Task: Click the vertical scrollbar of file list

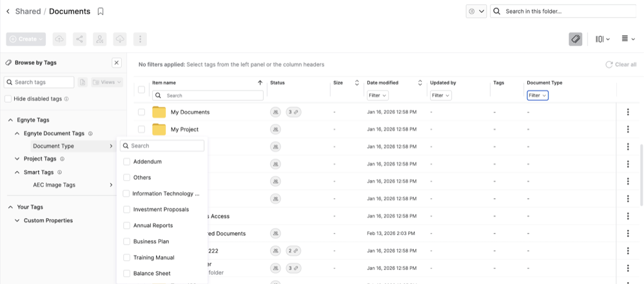Action: click(x=642, y=175)
